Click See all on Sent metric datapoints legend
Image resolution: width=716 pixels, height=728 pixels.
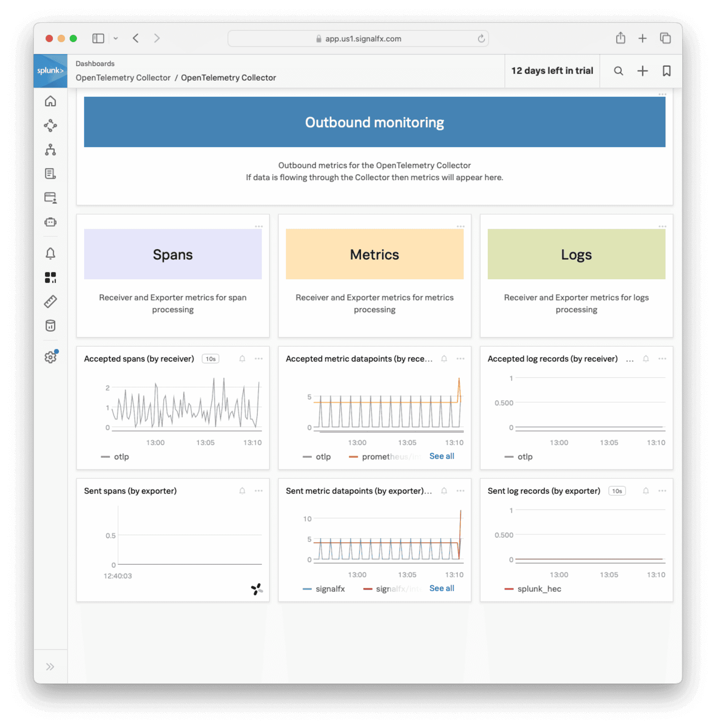[442, 588]
